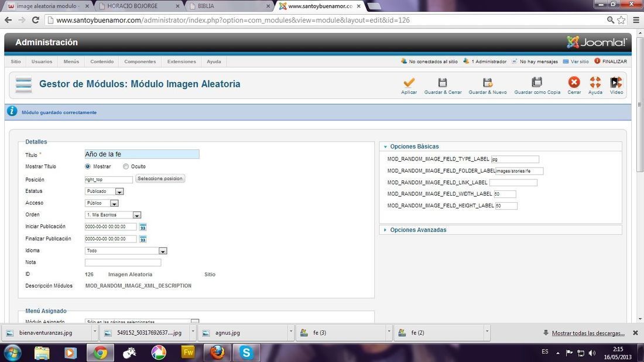Click Guardar & Cerrar save icon

pos(443,83)
